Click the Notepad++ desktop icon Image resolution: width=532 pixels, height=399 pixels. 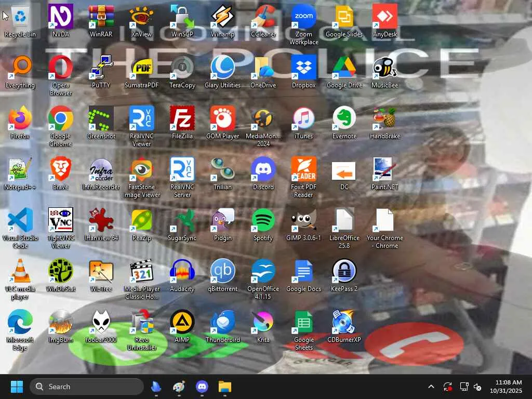coord(20,174)
